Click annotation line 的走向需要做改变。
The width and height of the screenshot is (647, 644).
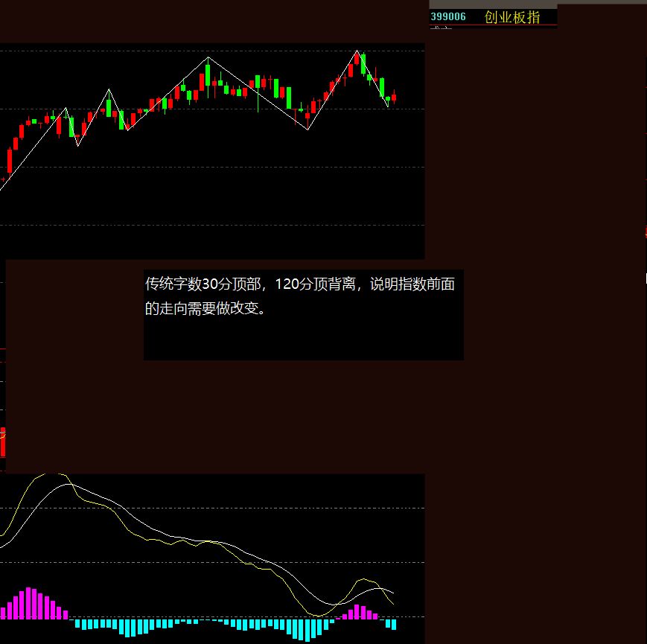point(205,308)
